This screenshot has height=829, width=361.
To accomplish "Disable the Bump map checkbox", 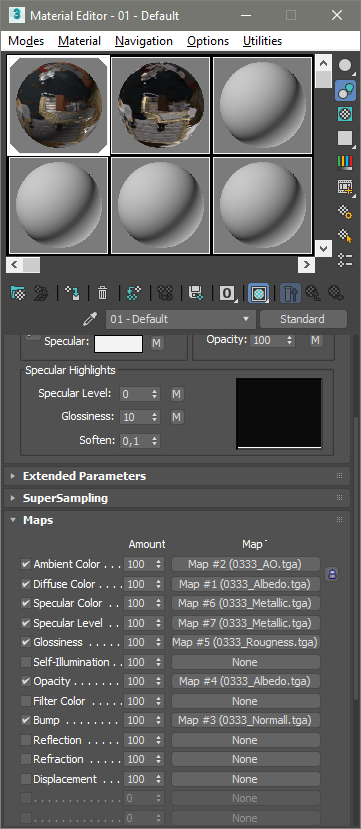I will 25,720.
